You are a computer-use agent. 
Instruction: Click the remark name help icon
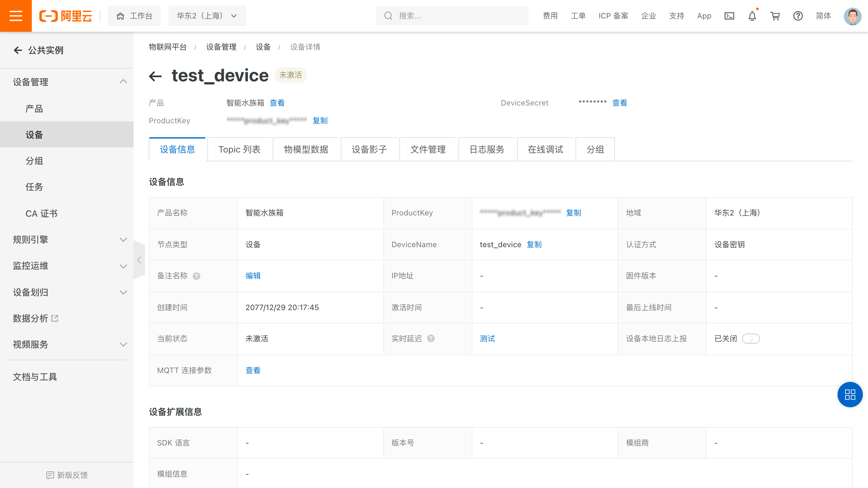pos(196,276)
